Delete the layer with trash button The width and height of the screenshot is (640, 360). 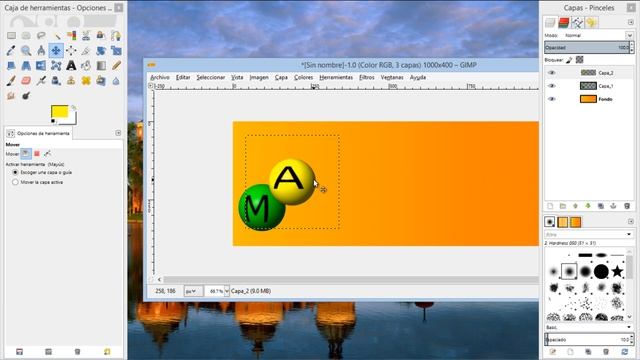pyautogui.click(x=627, y=206)
